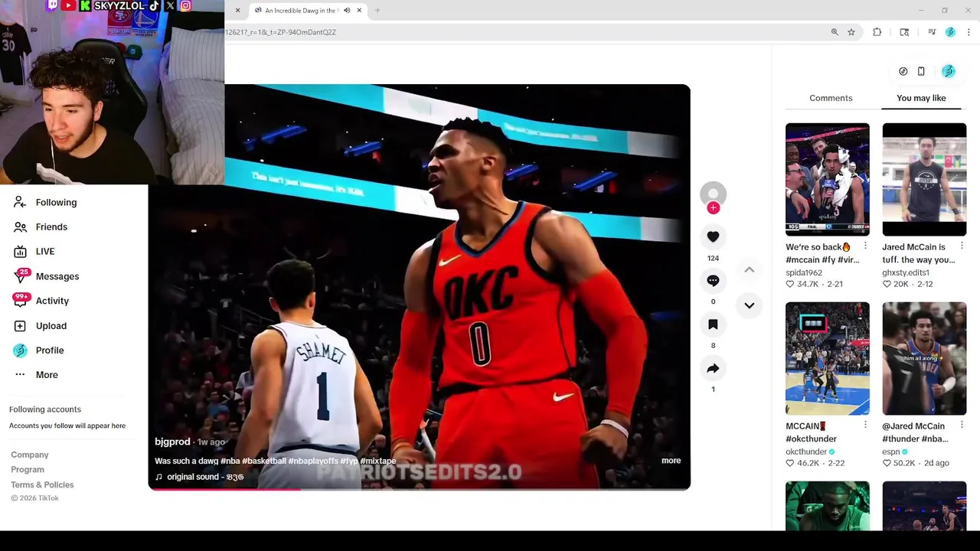
Task: Open the Chrome extensions puzzle icon
Action: pyautogui.click(x=877, y=32)
